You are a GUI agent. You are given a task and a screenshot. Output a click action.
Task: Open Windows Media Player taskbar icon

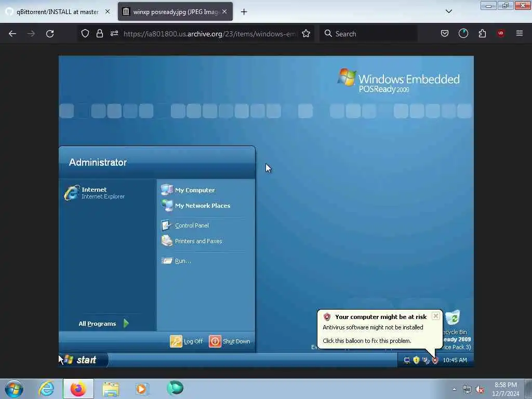[142, 389]
